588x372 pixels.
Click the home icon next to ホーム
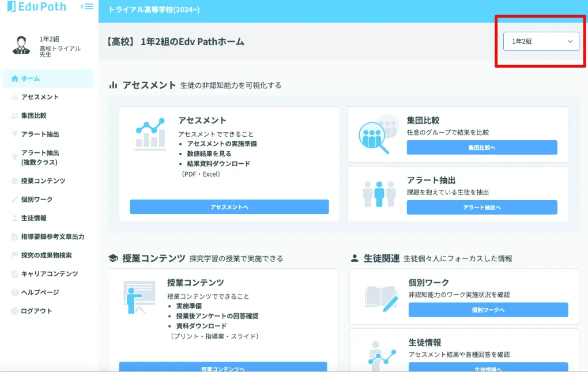click(14, 79)
